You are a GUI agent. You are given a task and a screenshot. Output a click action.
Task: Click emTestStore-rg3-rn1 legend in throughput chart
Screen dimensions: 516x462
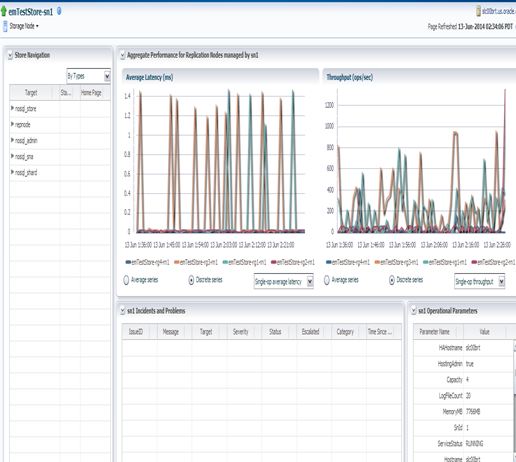click(x=397, y=262)
